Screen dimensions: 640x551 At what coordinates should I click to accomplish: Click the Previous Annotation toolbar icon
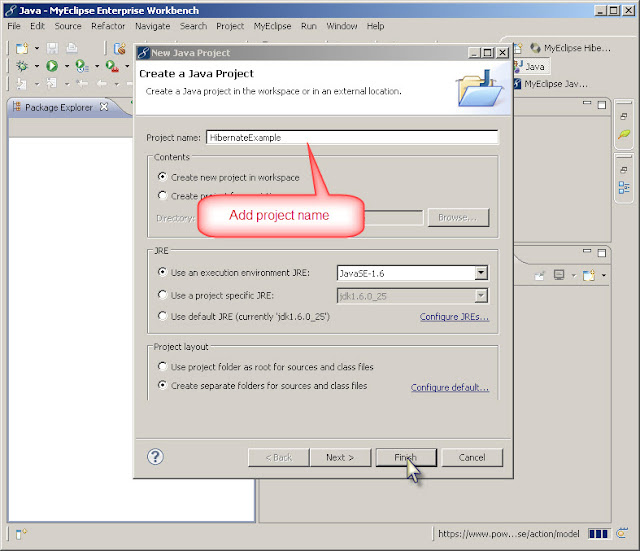point(52,84)
